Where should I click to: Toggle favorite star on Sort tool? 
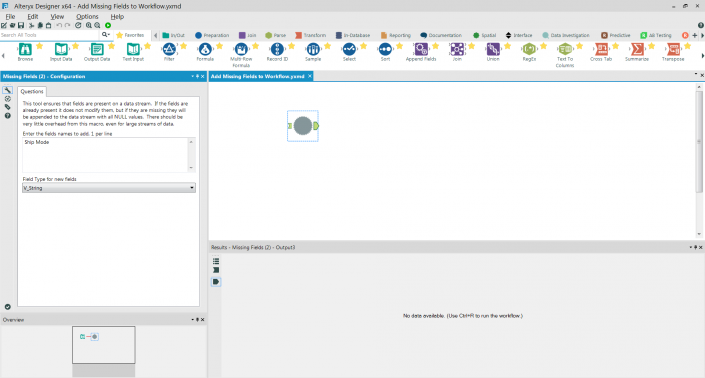(x=399, y=46)
